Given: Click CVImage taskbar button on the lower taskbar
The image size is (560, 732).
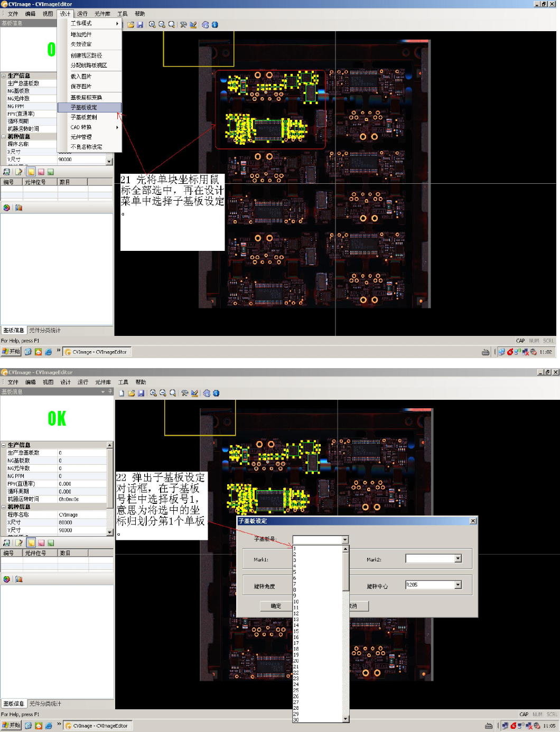Looking at the screenshot, I should coord(97,726).
